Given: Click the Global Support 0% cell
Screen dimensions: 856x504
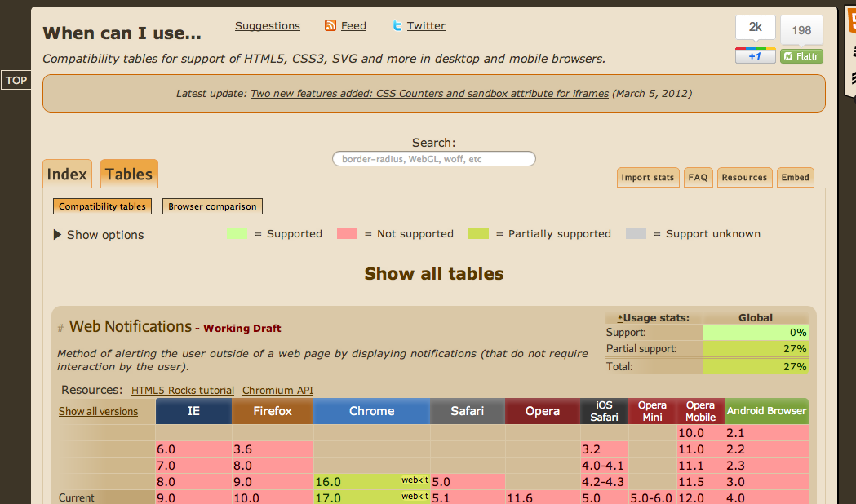Looking at the screenshot, I should pos(756,332).
